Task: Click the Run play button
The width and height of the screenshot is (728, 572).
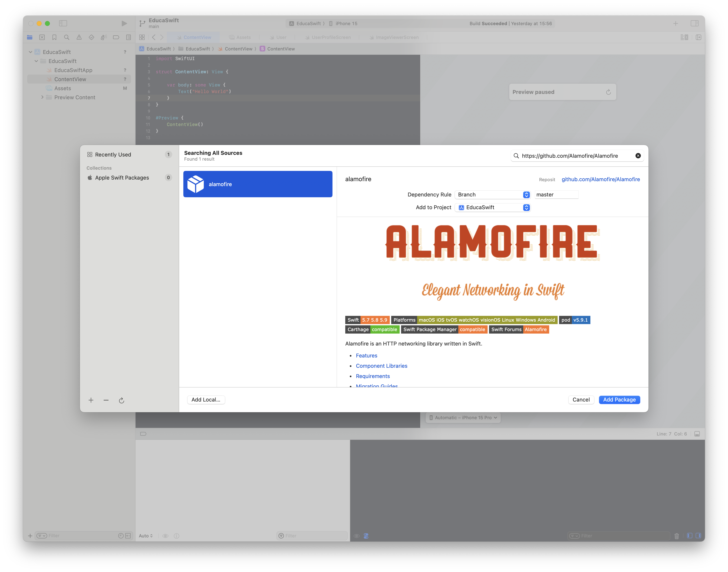Action: [124, 23]
